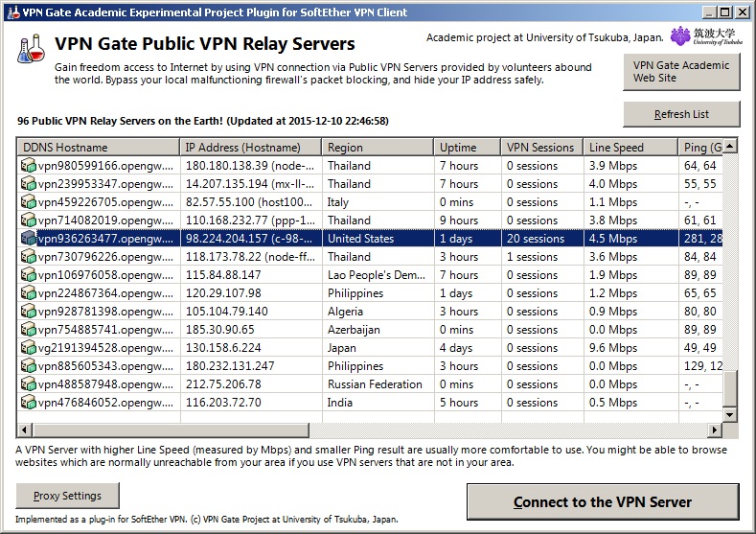Click the University of Tsukuba logo
The height and width of the screenshot is (534, 756).
[706, 36]
